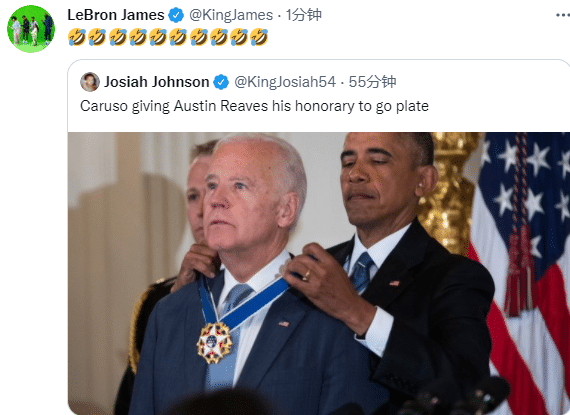
Task: Open the tweet's more options ellipsis menu
Action: (x=563, y=15)
